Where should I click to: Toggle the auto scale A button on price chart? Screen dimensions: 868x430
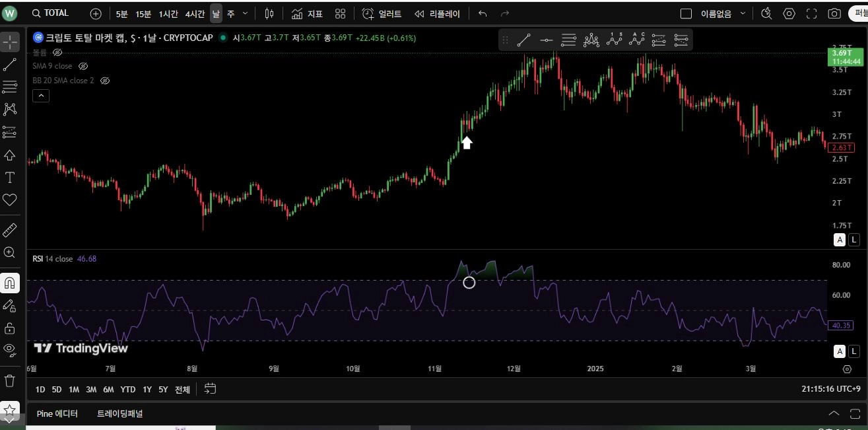point(840,240)
